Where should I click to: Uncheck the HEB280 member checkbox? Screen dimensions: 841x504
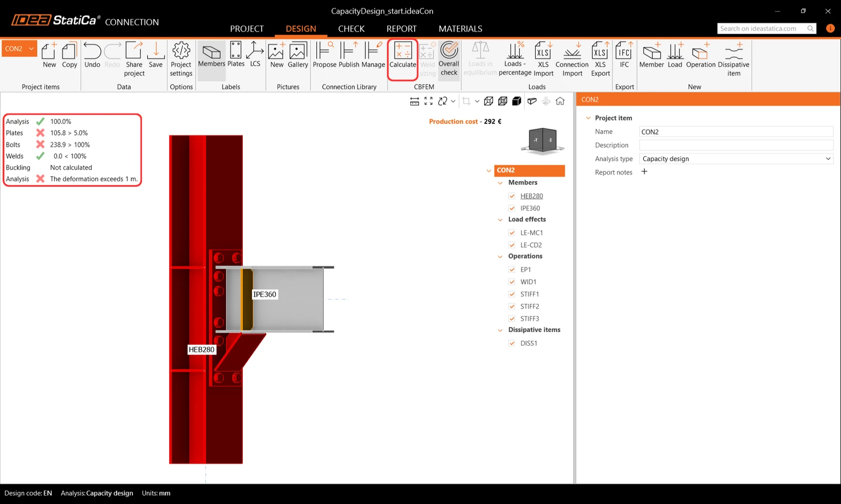pyautogui.click(x=512, y=196)
